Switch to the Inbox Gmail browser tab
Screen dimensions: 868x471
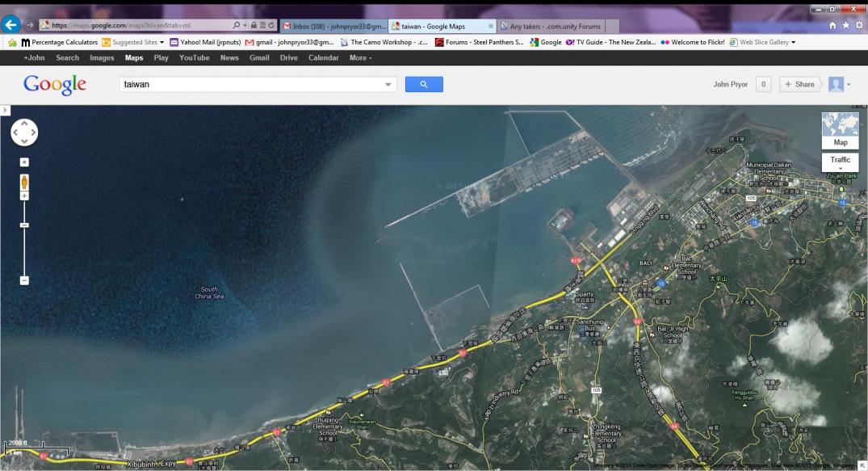[333, 26]
